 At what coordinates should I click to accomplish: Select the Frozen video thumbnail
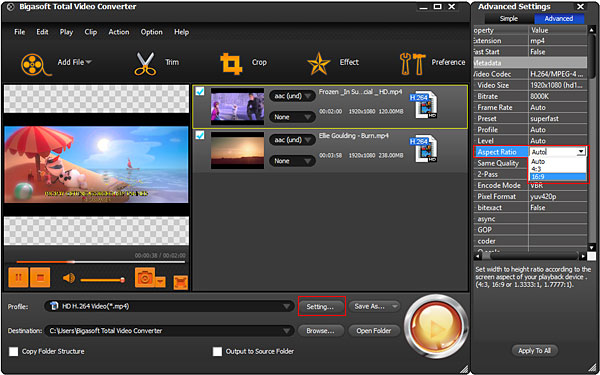[237, 107]
